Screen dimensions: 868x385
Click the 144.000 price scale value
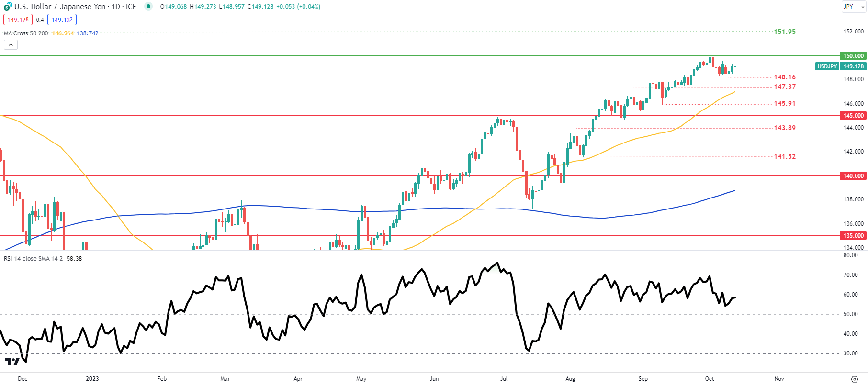854,128
